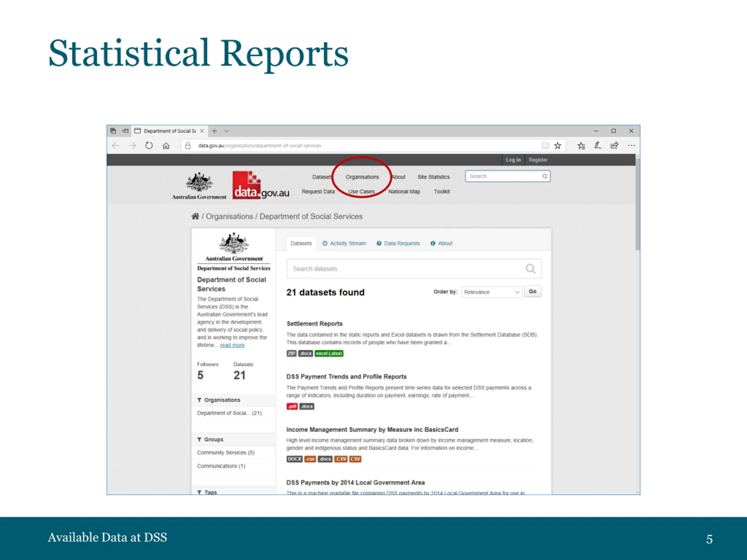747x560 pixels.
Task: Open Request Data nav item
Action: tap(318, 191)
